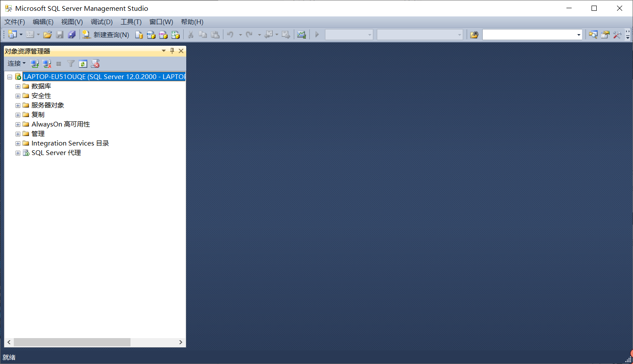633x364 pixels.
Task: Open the New Project icon's dropdown arrow
Action: (x=21, y=35)
